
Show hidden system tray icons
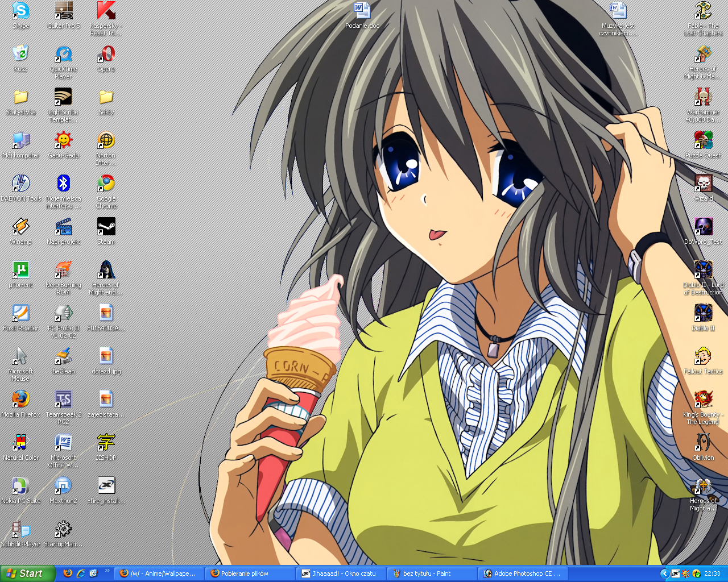pos(664,573)
